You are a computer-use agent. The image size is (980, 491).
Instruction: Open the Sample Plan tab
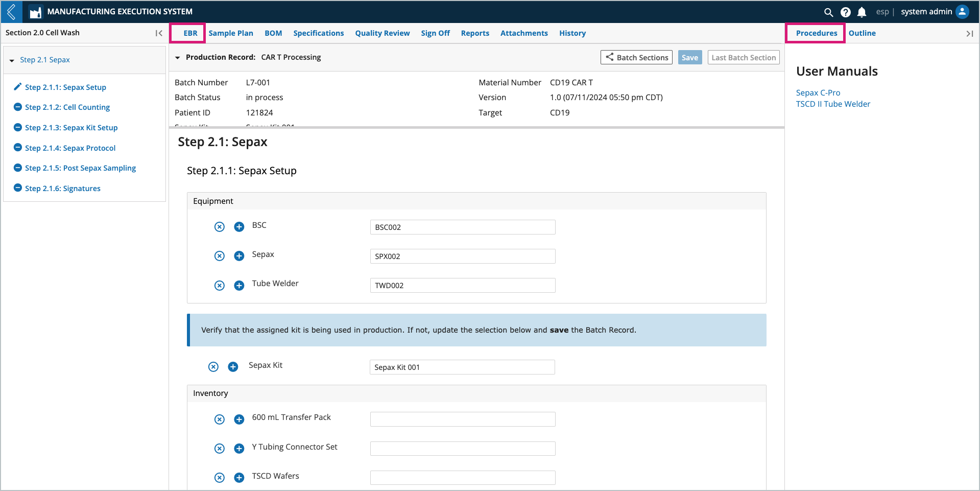[x=231, y=33]
